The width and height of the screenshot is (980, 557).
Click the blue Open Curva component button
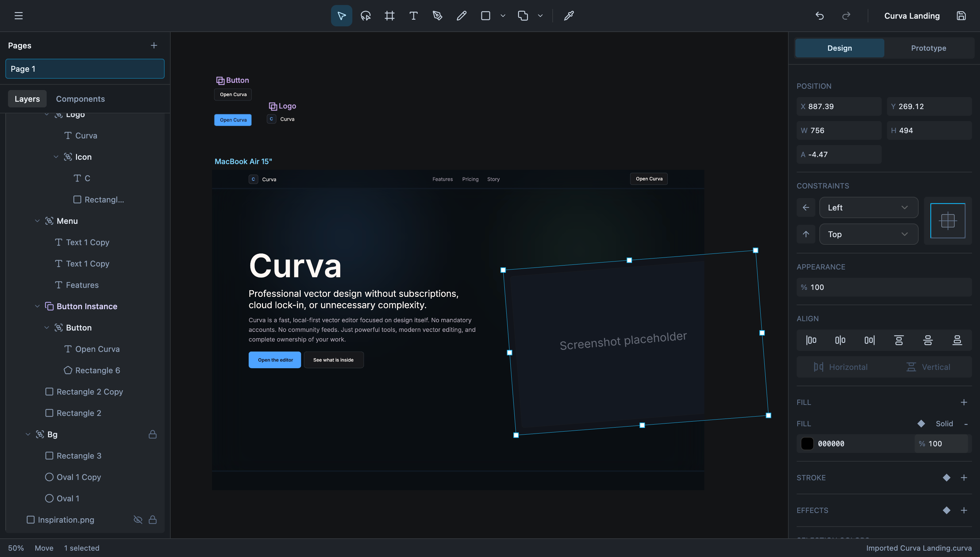[x=233, y=120]
